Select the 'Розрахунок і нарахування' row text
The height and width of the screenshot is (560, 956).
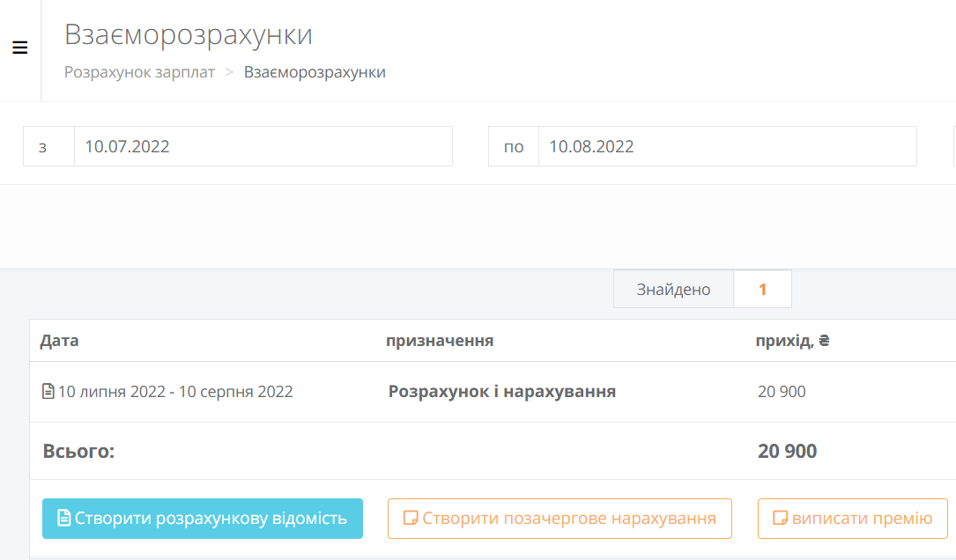point(501,392)
